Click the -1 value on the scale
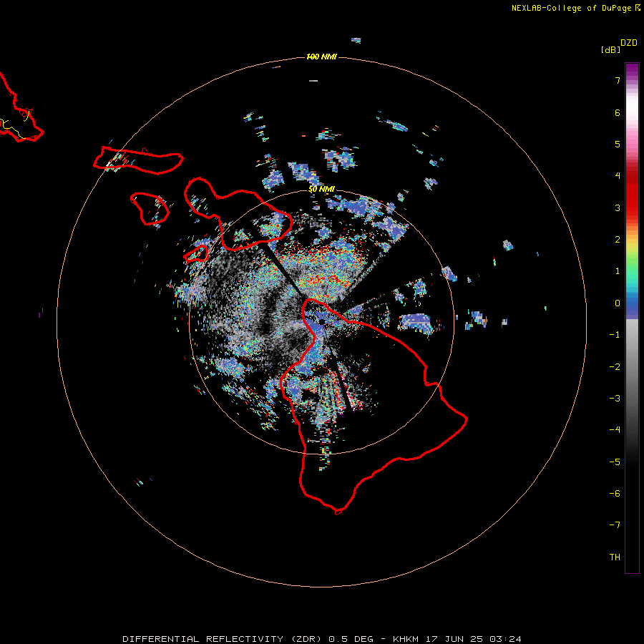The height and width of the screenshot is (644, 644). 615,335
